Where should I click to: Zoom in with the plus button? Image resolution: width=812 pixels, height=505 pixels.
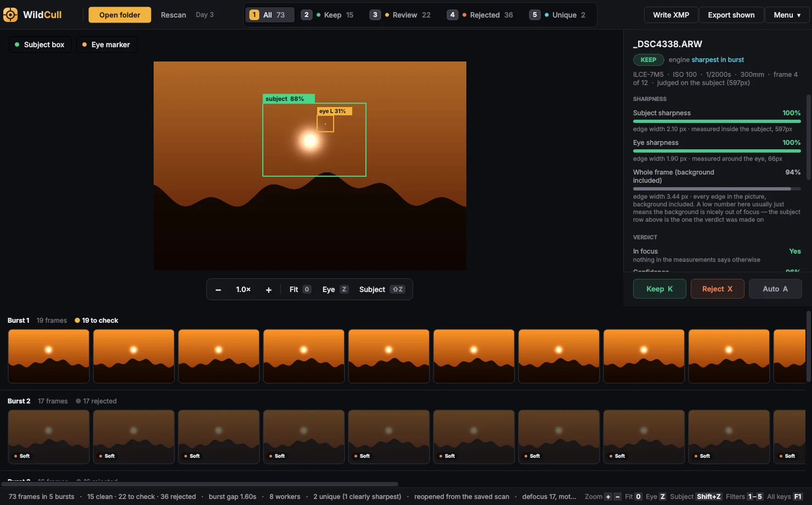click(268, 289)
